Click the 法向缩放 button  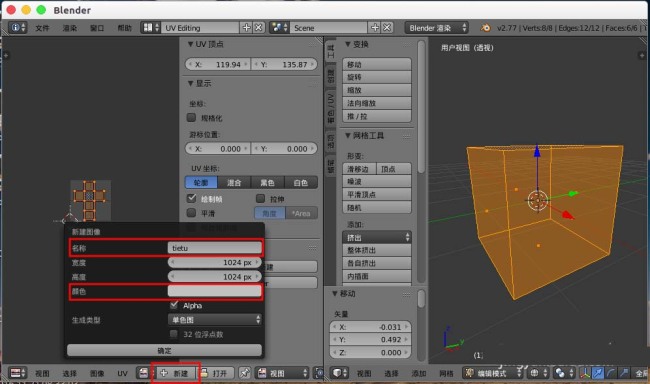coord(377,103)
